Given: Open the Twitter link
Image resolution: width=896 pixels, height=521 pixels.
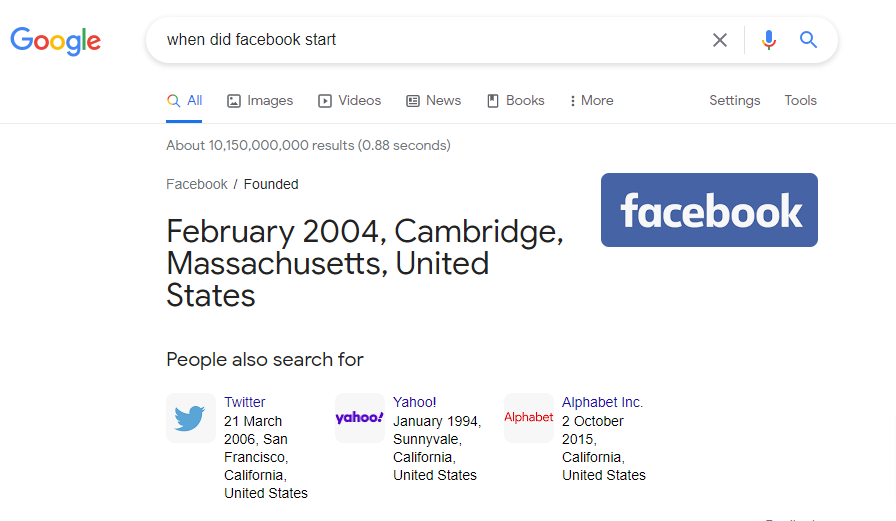Looking at the screenshot, I should point(245,402).
